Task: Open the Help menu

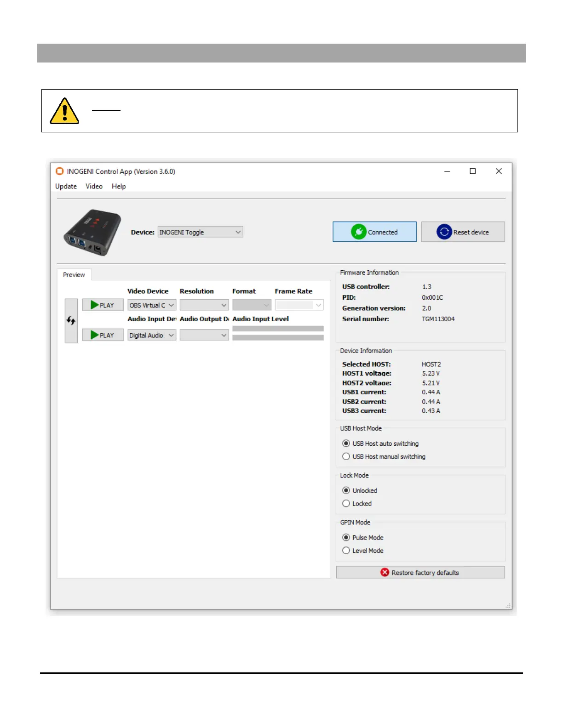Action: (119, 186)
